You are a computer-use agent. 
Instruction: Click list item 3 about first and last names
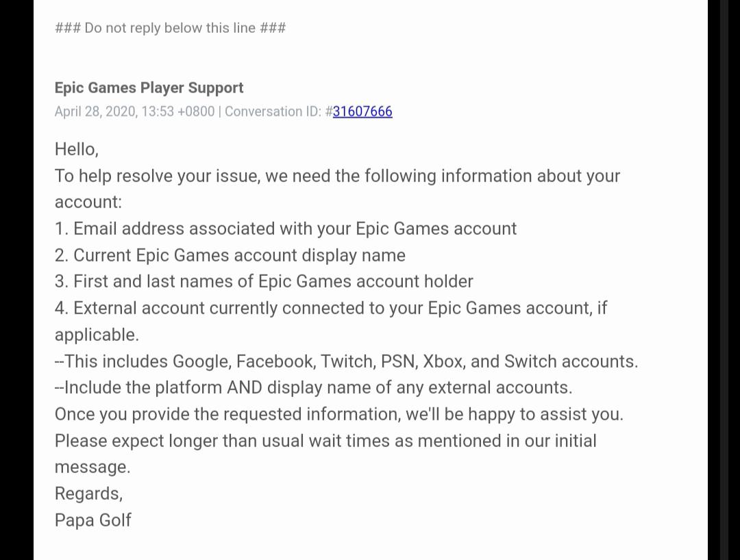pos(264,281)
